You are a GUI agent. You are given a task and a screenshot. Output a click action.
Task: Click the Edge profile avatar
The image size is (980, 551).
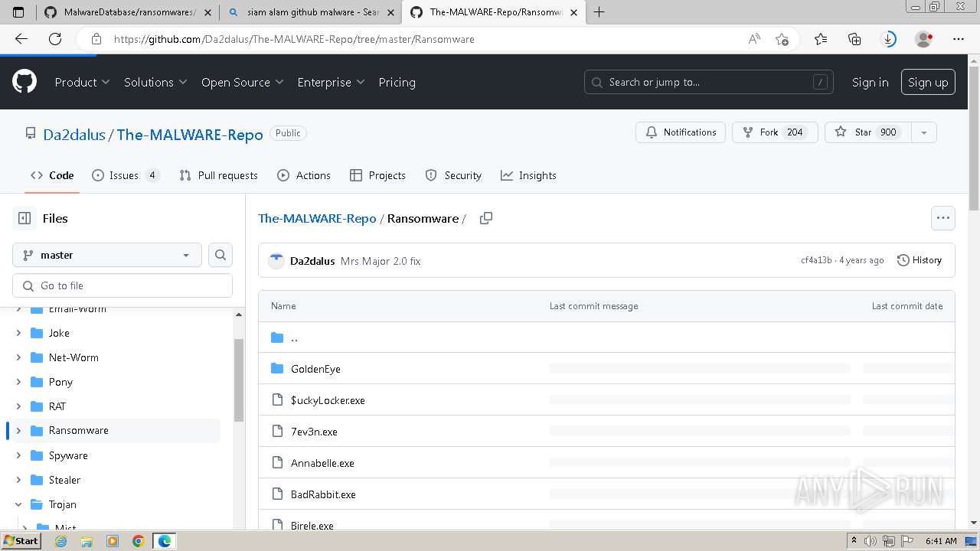923,39
